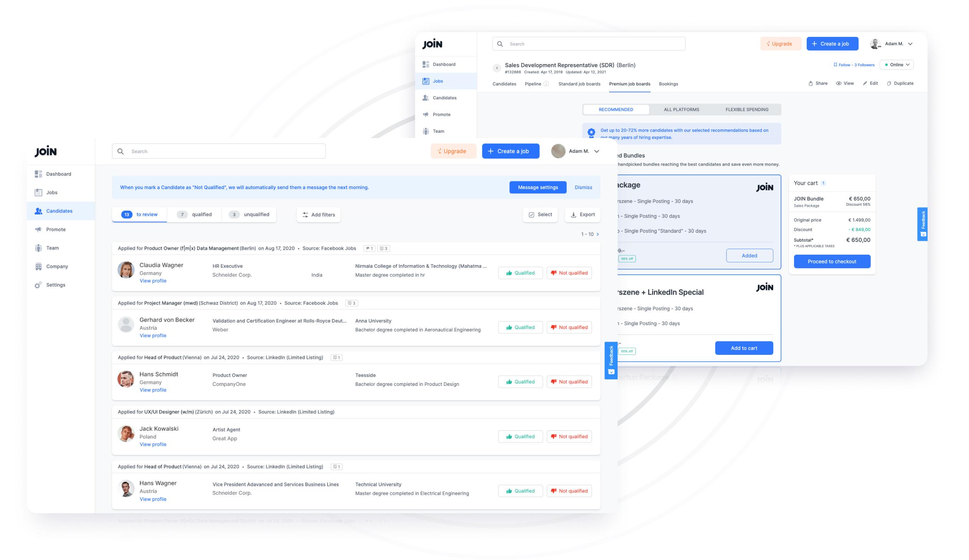The width and height of the screenshot is (969, 560).
Task: Toggle candidate selection with Select checkbox button
Action: [x=540, y=215]
